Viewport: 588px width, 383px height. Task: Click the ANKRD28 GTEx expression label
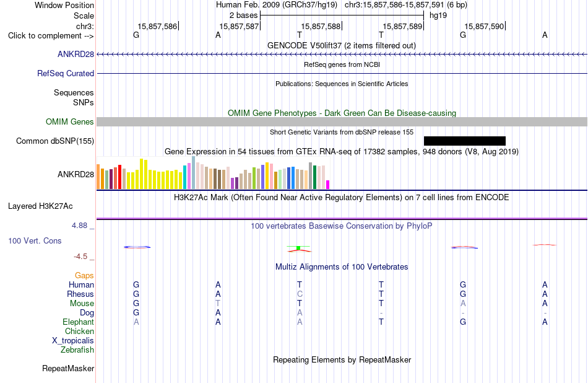[76, 174]
